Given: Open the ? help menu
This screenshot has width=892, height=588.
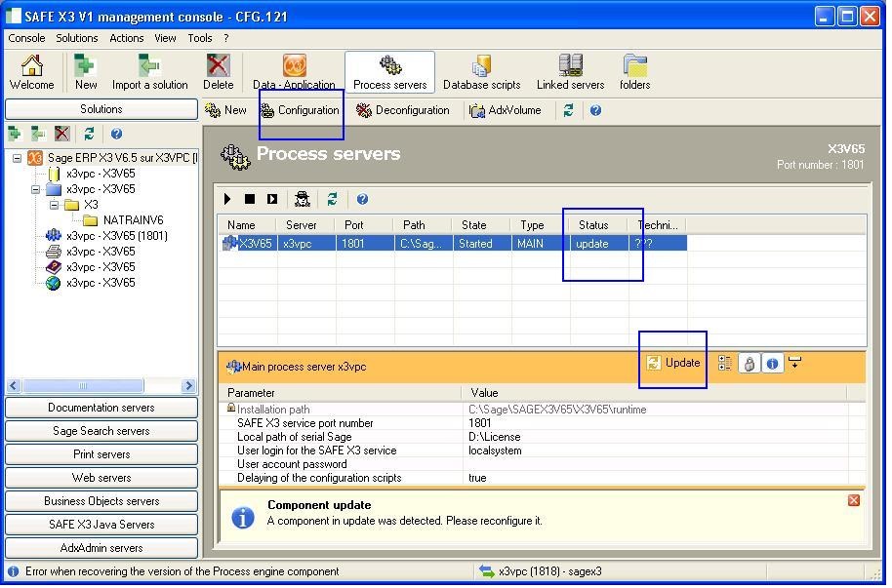Looking at the screenshot, I should coord(226,38).
